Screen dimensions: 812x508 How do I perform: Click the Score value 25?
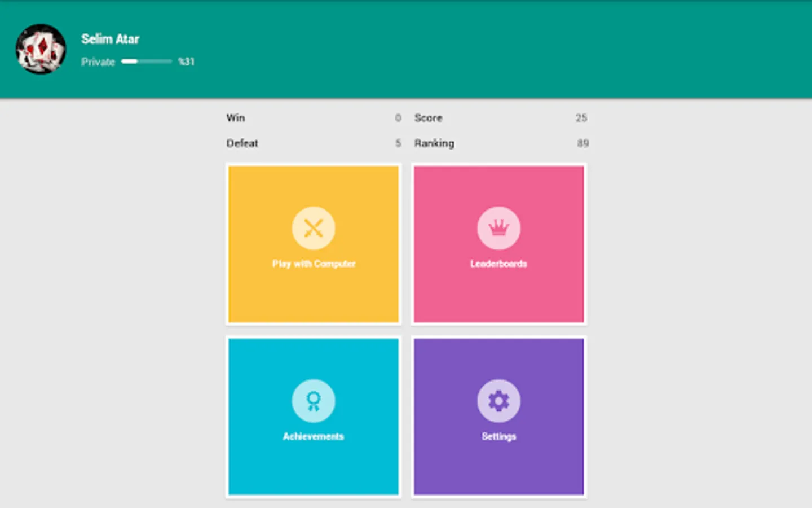click(x=581, y=118)
